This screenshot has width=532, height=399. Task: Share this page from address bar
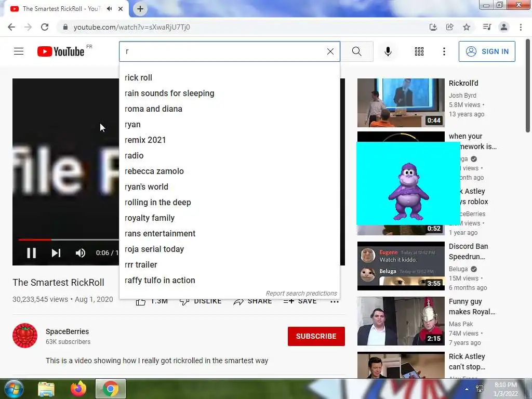coord(449,27)
